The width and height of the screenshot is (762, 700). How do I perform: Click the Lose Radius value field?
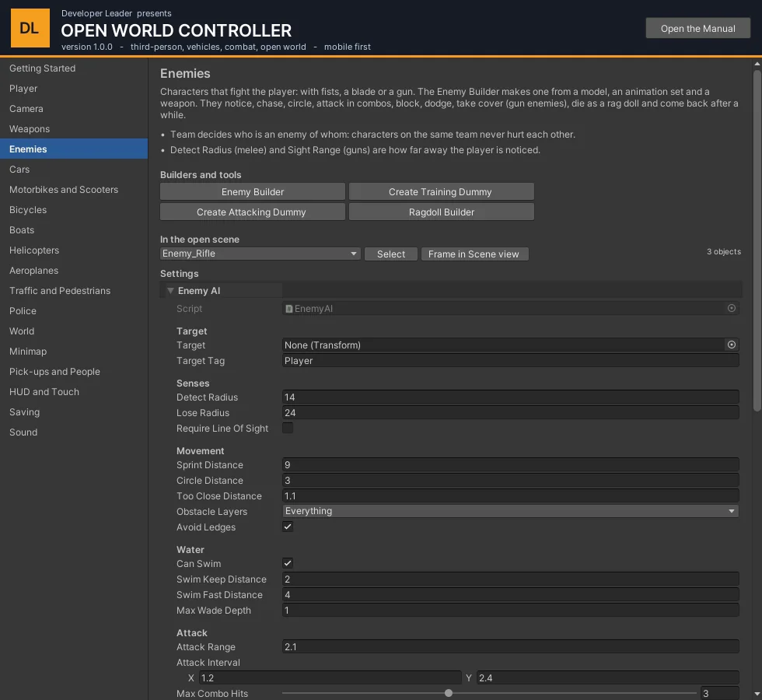click(x=510, y=413)
